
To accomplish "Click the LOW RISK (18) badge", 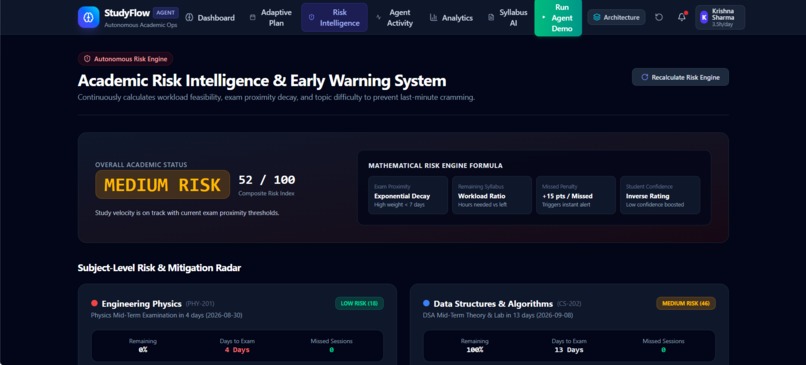I will (x=359, y=303).
